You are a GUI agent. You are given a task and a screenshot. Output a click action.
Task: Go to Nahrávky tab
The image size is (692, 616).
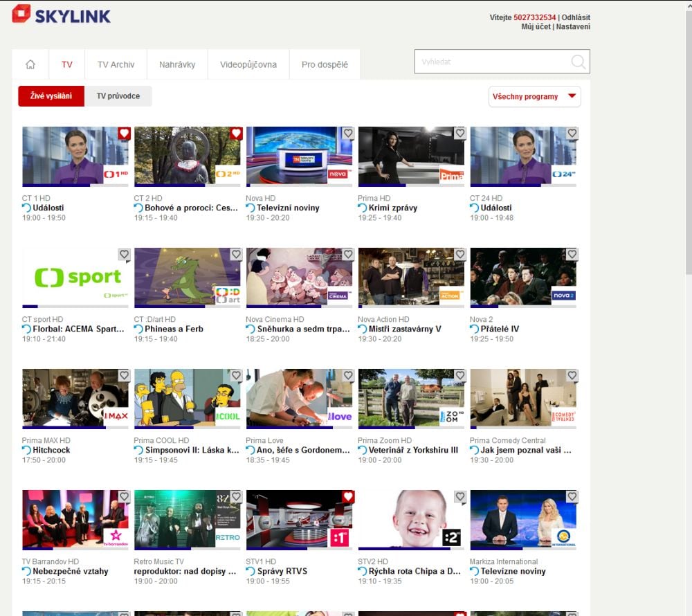tap(177, 64)
